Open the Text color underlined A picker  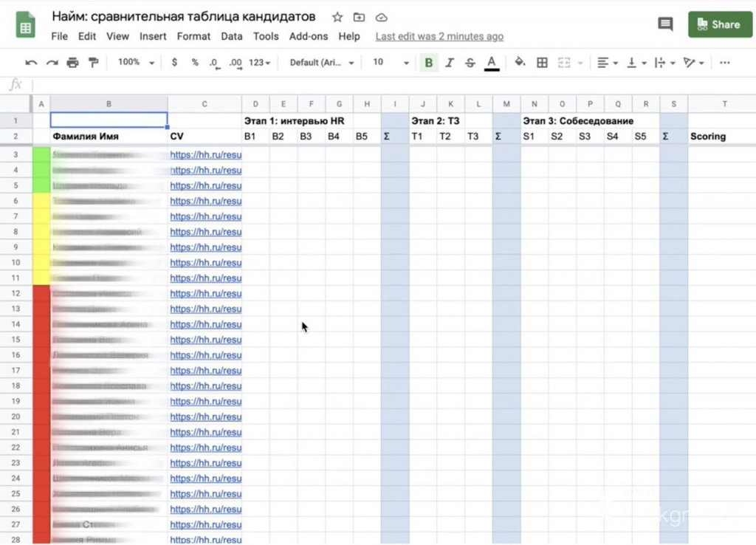492,63
